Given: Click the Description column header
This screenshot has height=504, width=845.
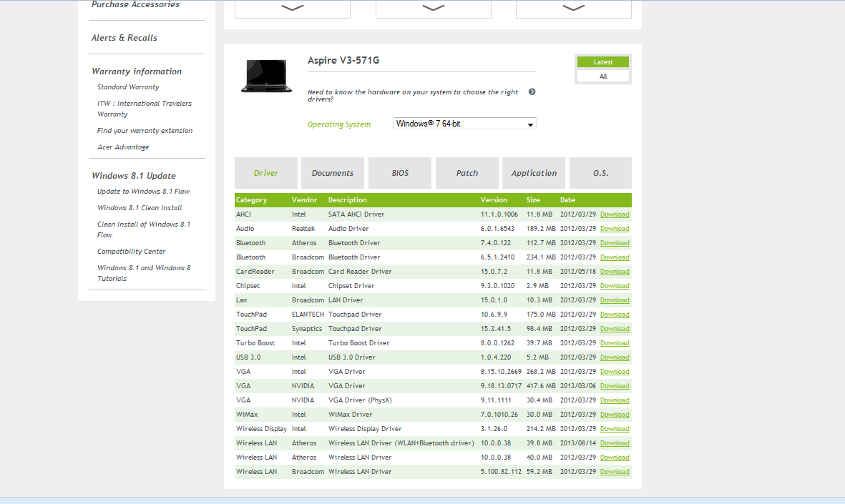Looking at the screenshot, I should click(x=348, y=199).
